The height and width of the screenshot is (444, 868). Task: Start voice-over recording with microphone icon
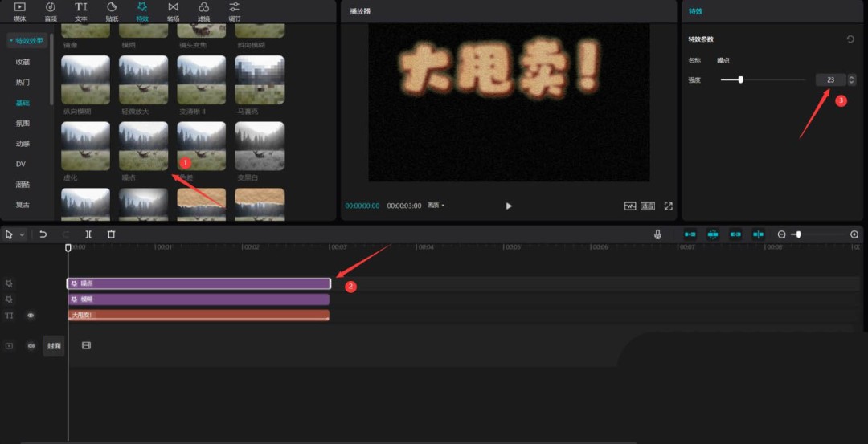(657, 234)
